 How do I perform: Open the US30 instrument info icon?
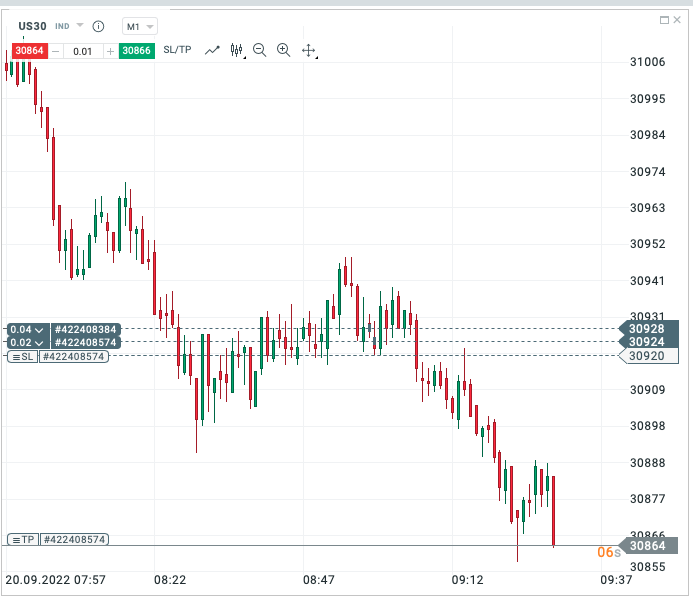98,27
